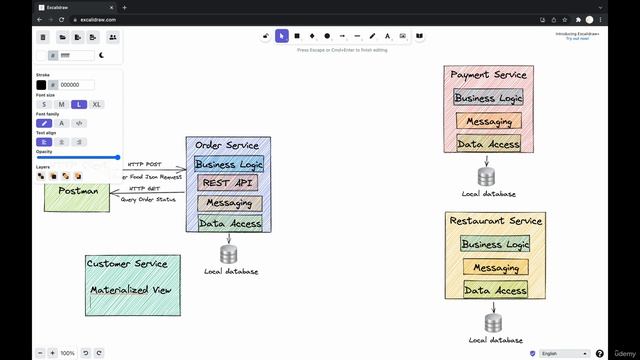Click the browser back arrow
The image size is (640, 360).
pos(40,20)
